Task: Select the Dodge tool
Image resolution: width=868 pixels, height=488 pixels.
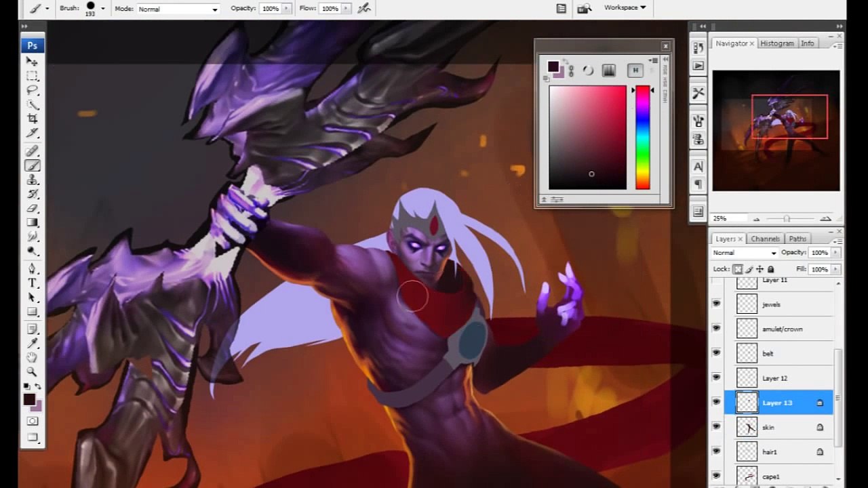Action: (32, 251)
